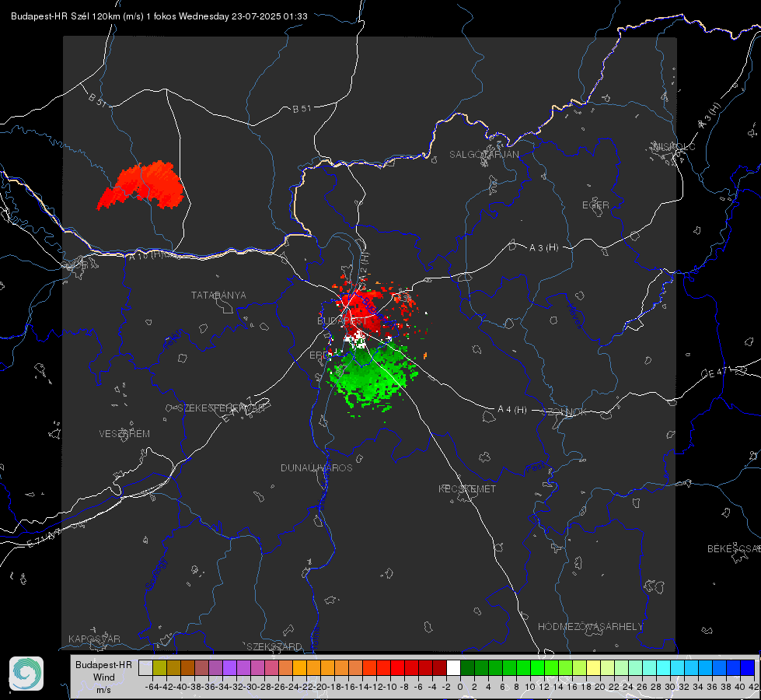Click the VESZPREM city label

point(124,433)
